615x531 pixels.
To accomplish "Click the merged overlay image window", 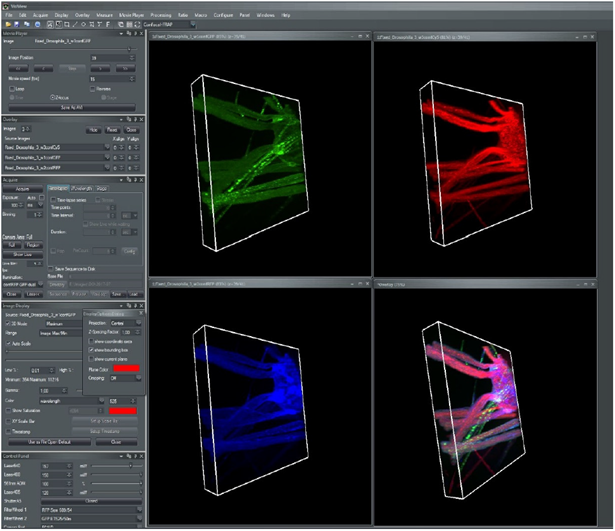I will [x=489, y=400].
